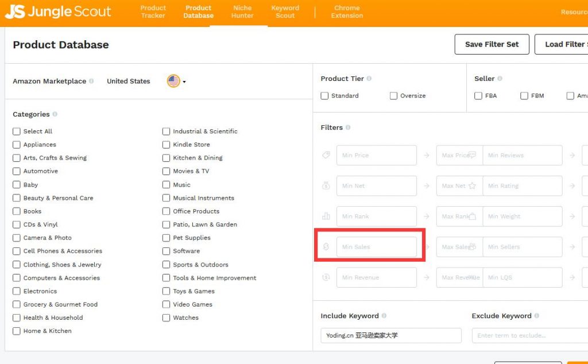Open the Product Tracker tab
This screenshot has width=588, height=364.
[x=153, y=12]
